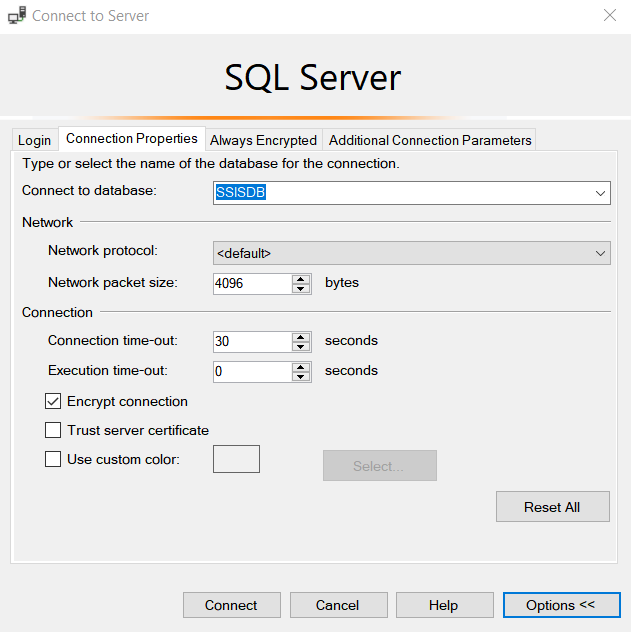Collapse options with the Options << button

click(x=559, y=605)
